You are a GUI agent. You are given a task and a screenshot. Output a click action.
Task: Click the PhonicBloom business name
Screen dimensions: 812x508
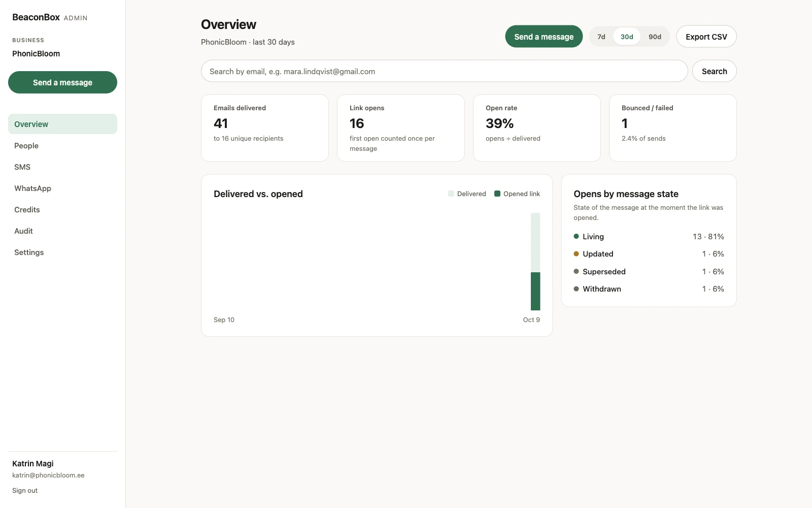click(36, 54)
